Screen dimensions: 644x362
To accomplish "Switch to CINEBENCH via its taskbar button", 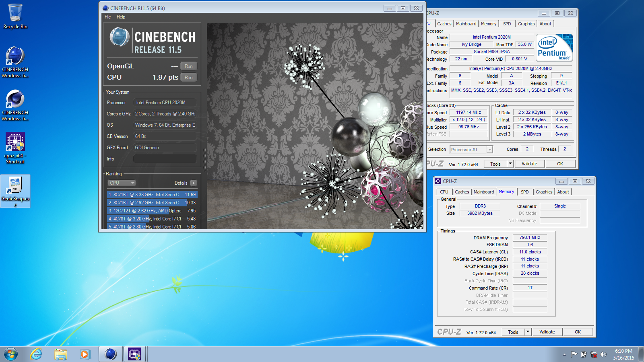I will coord(110,354).
